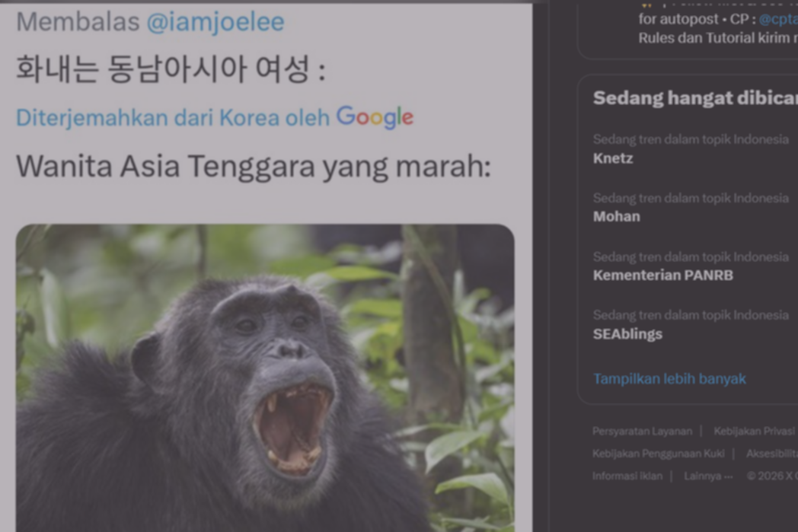
Task: Click the Sedang hangat dibicarakan heading
Action: pyautogui.click(x=694, y=98)
